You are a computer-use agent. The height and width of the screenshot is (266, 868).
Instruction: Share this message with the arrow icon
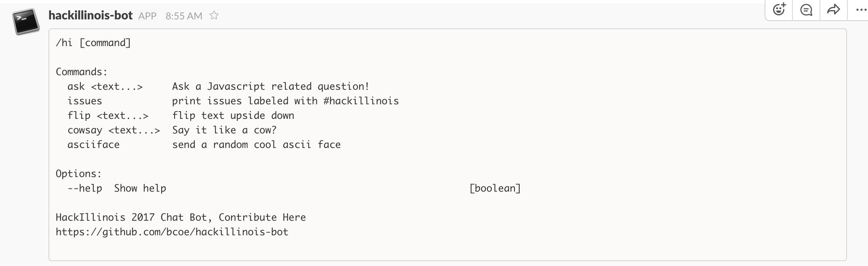[x=833, y=10]
